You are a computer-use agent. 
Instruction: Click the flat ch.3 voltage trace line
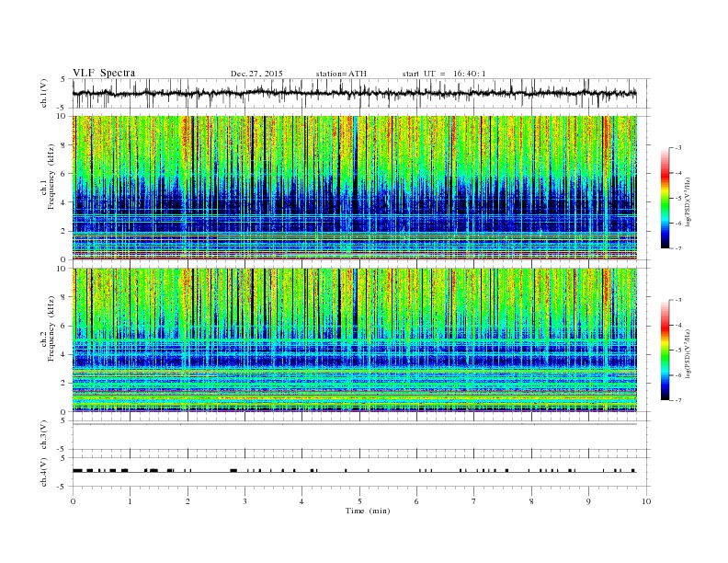click(354, 424)
